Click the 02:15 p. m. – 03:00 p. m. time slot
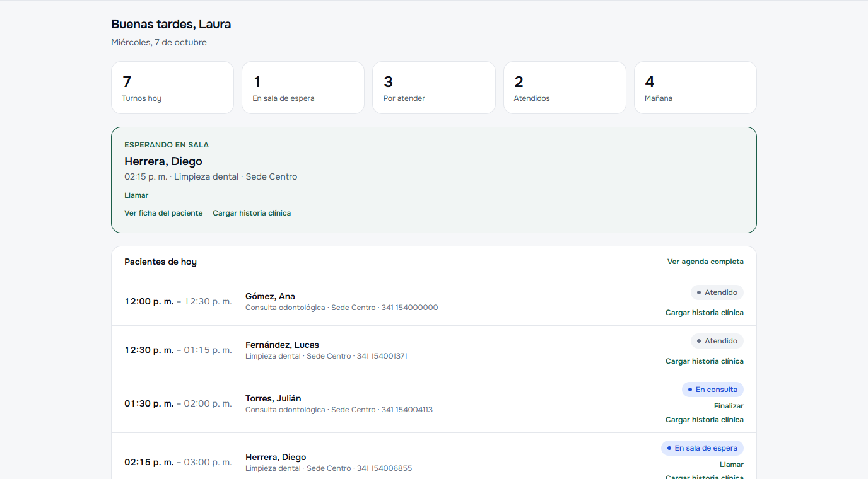Screen dimensions: 868x479 click(x=178, y=462)
